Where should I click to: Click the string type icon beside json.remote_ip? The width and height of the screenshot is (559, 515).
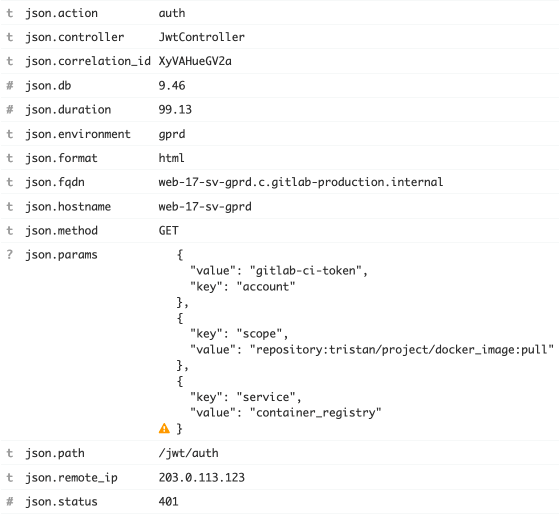10,477
